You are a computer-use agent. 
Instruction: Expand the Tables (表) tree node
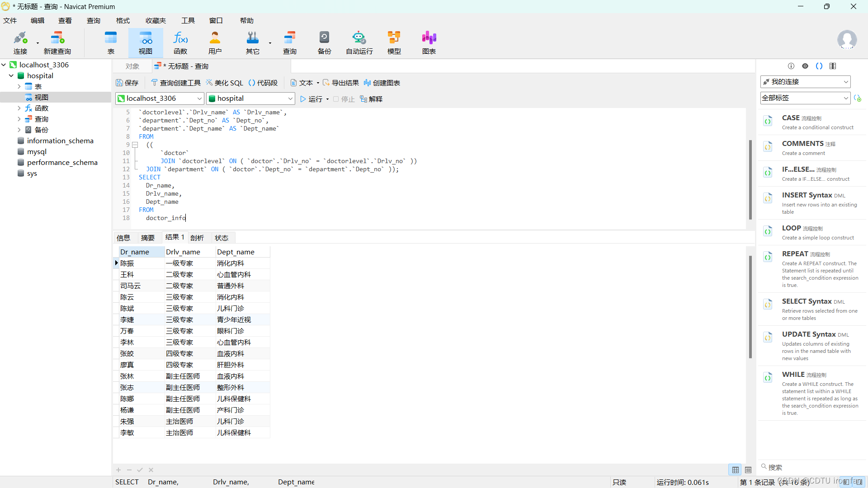coord(19,86)
